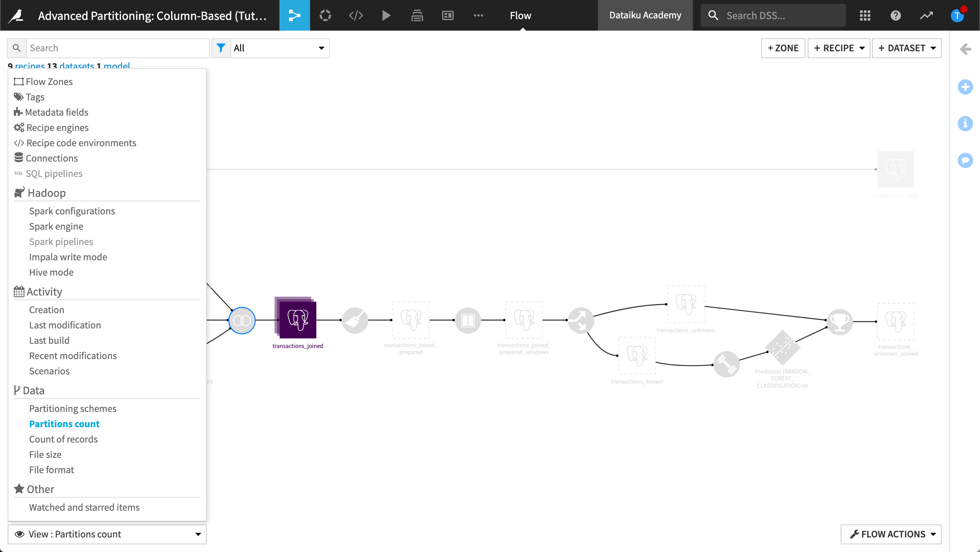The width and height of the screenshot is (980, 552).
Task: Select the transactions_joined_prepared dataset node
Action: 411,320
